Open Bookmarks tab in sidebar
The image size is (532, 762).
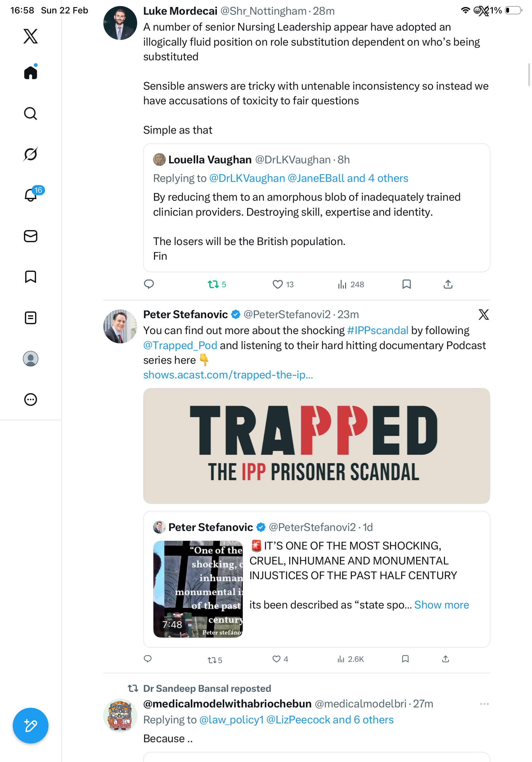point(31,277)
